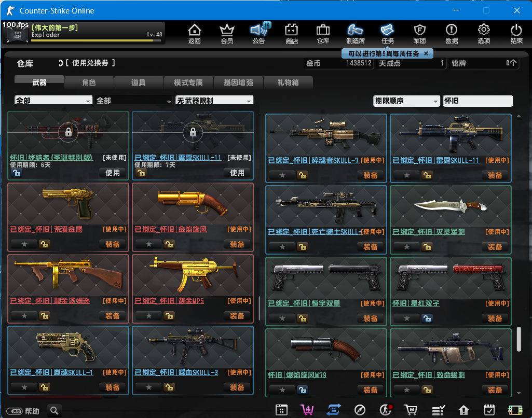Switch to the 道具 tab

139,82
